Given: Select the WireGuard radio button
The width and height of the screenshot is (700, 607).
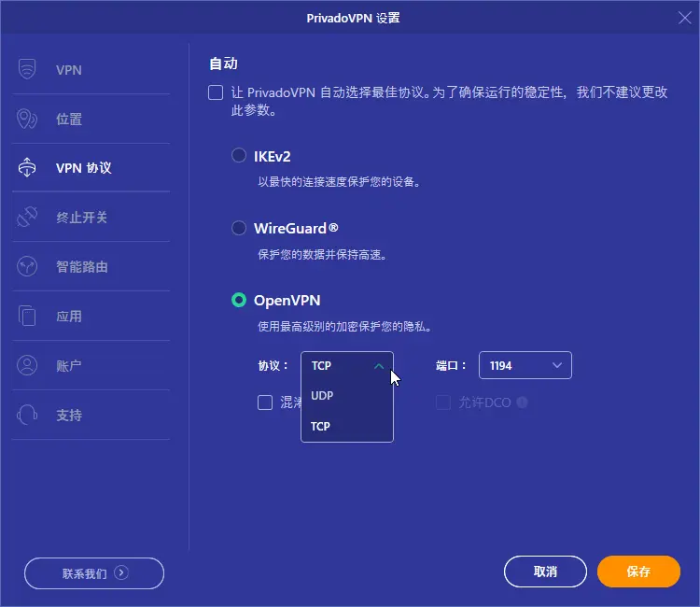Looking at the screenshot, I should [239, 228].
